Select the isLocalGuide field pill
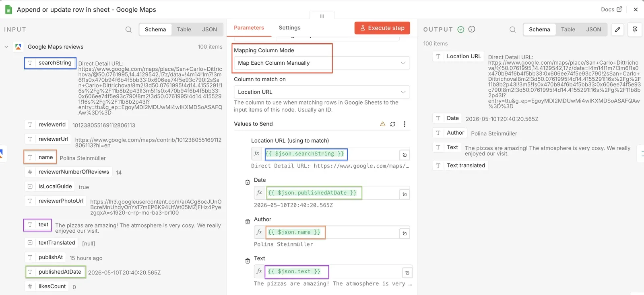The image size is (644, 295). click(x=50, y=186)
